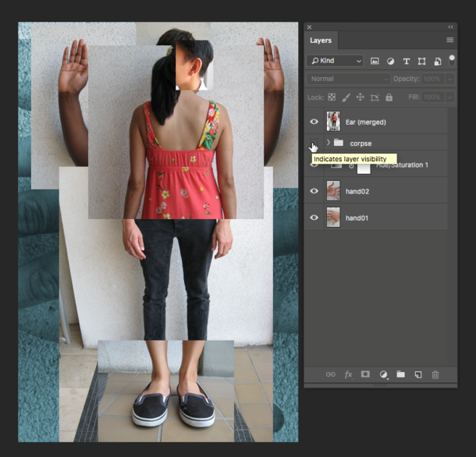Filter layers by adjustment layers
476x457 pixels.
coord(390,61)
